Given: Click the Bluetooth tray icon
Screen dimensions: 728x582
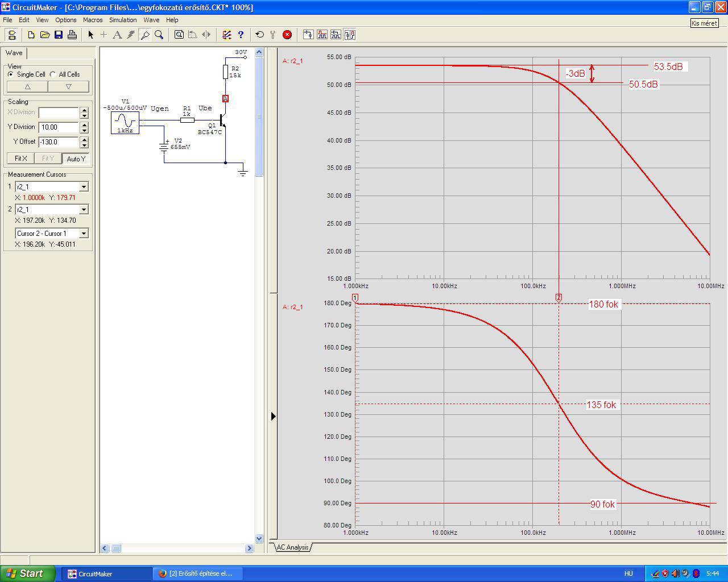Looking at the screenshot, I should (x=696, y=573).
